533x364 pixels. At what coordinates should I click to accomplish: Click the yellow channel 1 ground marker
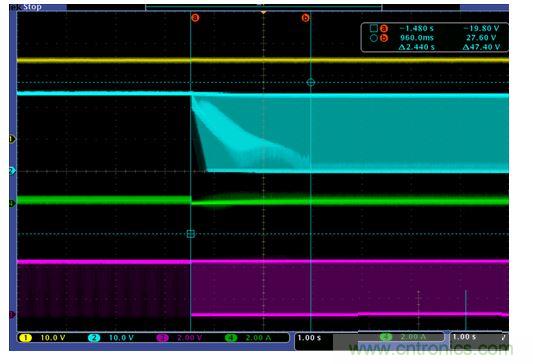click(x=12, y=139)
